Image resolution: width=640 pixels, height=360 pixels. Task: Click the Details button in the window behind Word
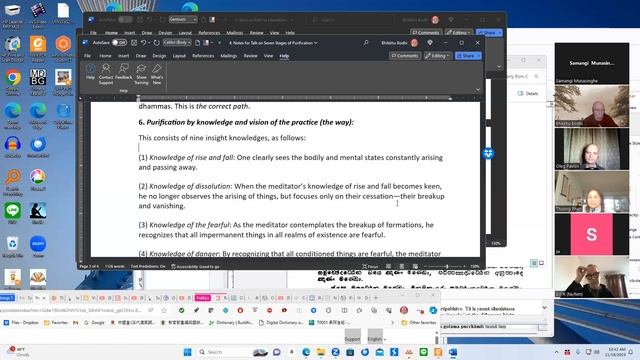tap(528, 93)
